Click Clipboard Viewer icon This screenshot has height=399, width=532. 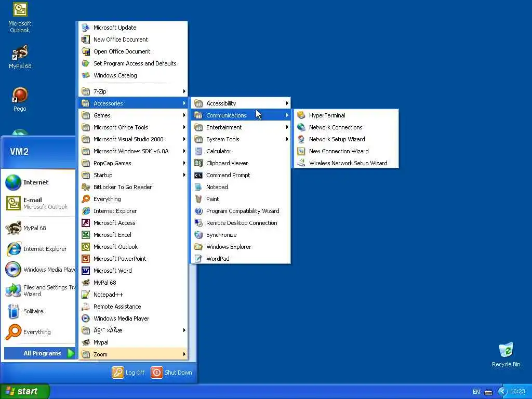point(198,163)
